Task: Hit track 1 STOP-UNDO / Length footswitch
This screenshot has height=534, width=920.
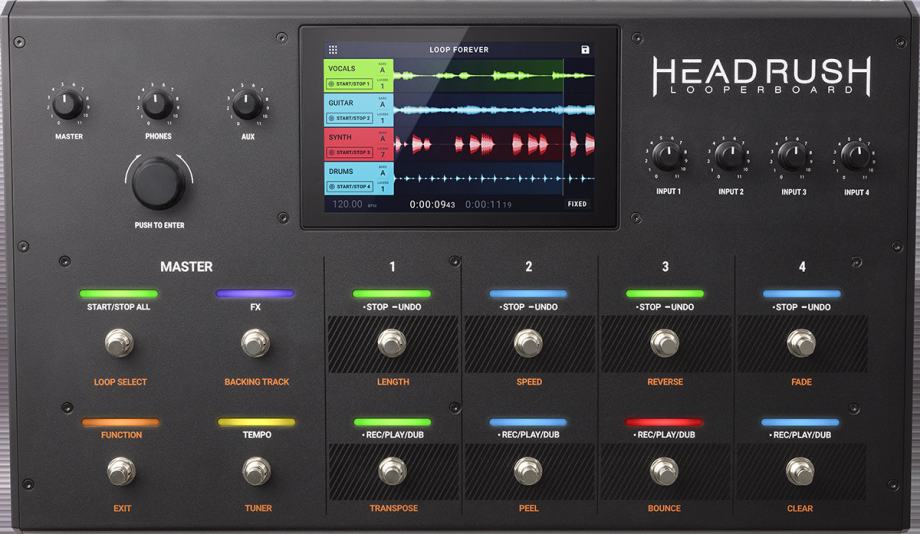Action: (392, 343)
